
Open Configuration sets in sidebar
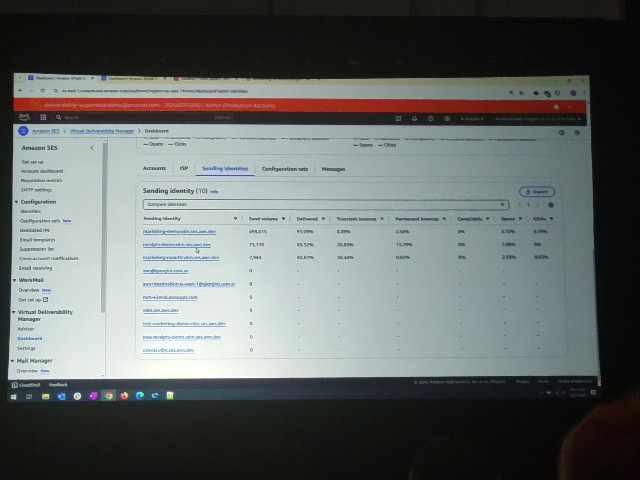click(x=40, y=221)
